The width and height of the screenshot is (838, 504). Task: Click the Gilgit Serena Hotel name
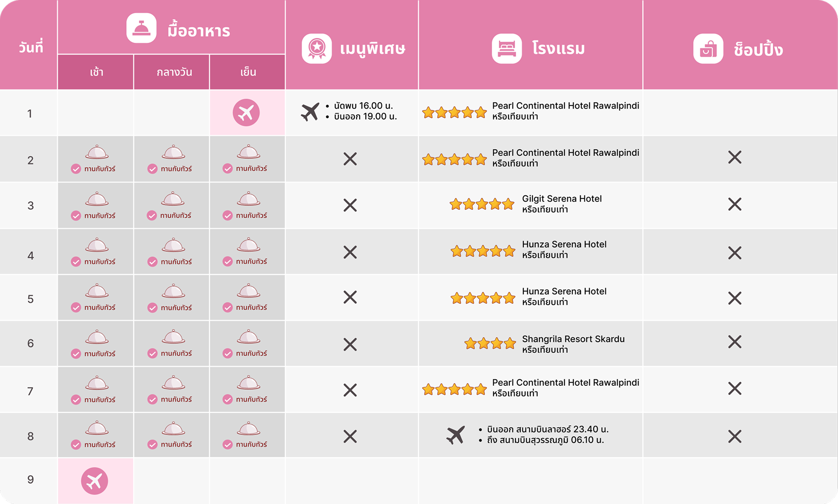pyautogui.click(x=562, y=199)
